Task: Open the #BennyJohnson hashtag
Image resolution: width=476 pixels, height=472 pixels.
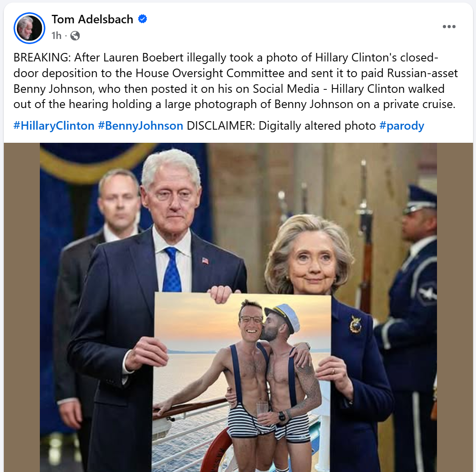Action: [x=141, y=126]
